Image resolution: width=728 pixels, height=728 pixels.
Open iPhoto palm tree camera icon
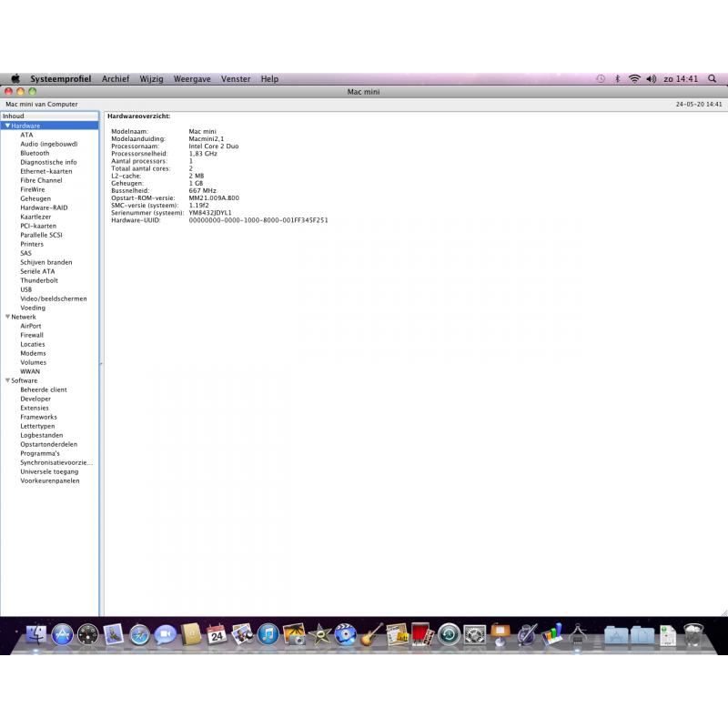point(294,634)
